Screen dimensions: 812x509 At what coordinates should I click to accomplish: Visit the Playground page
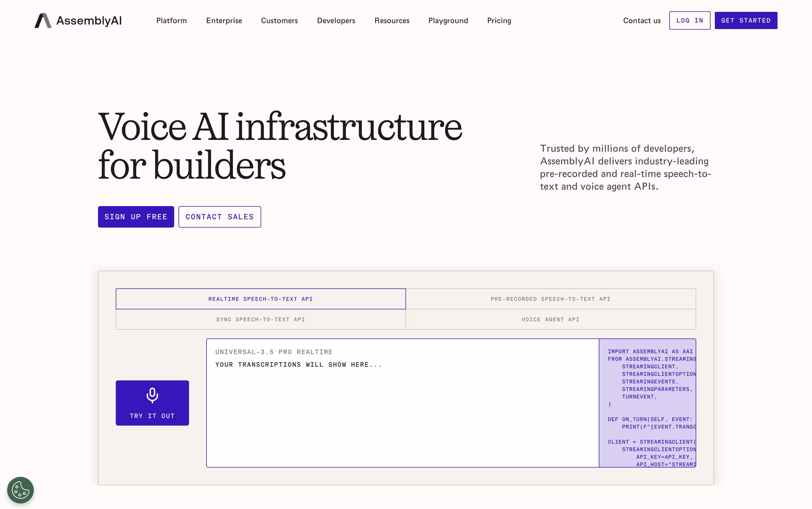pos(448,20)
